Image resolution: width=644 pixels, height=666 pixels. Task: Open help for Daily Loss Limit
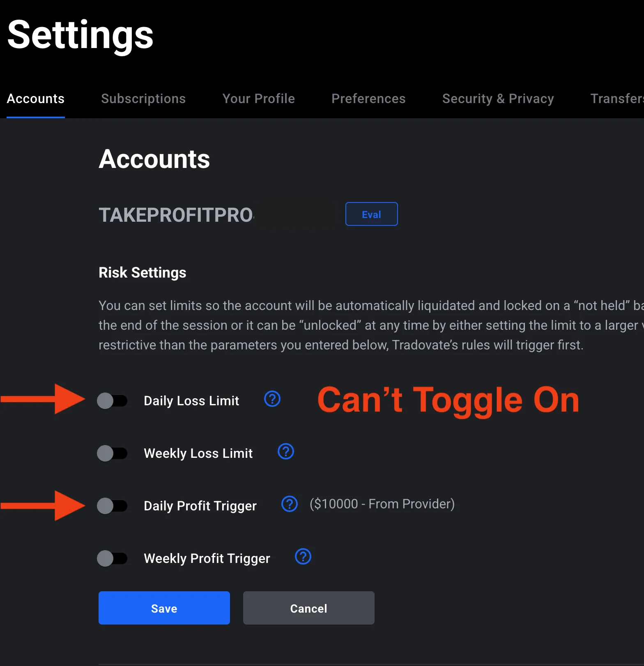click(x=272, y=399)
